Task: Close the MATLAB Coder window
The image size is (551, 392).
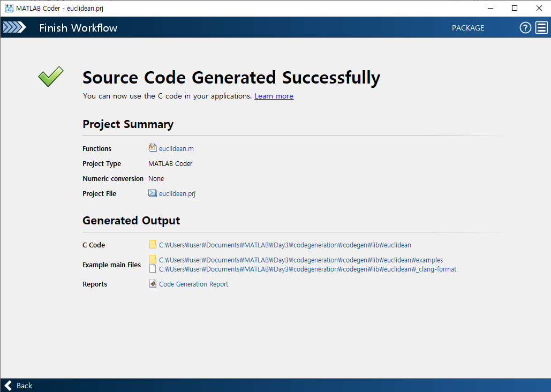Action: [539, 8]
